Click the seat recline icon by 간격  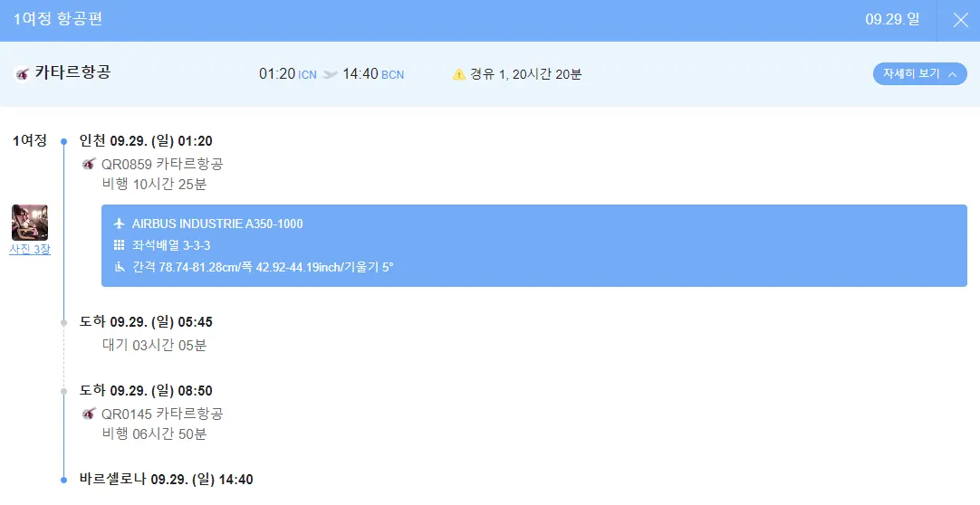pos(120,267)
